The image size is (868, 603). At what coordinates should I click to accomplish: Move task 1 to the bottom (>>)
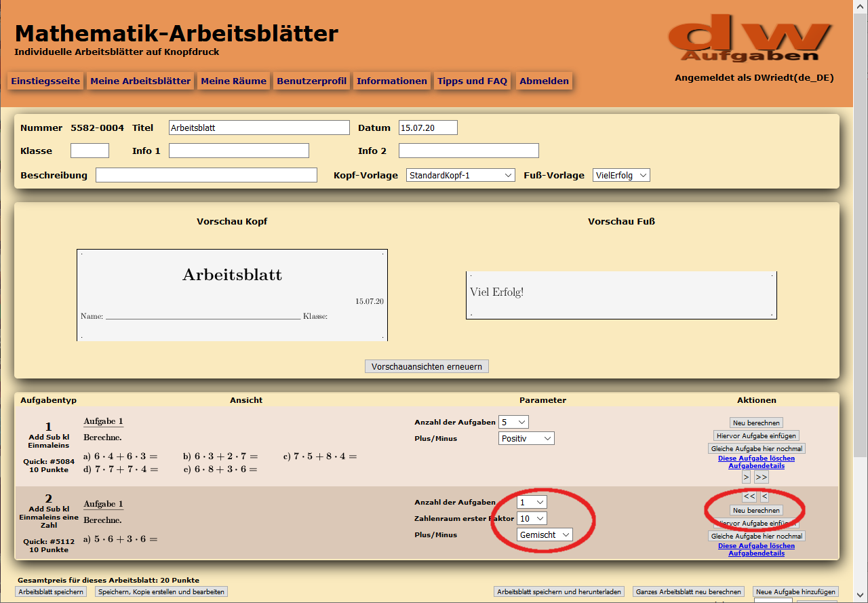(762, 478)
